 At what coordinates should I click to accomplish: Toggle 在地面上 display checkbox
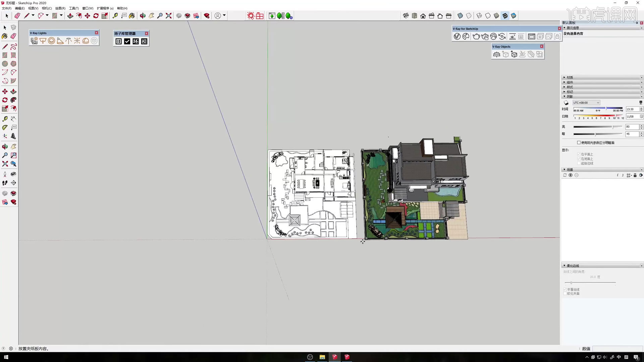(579, 159)
